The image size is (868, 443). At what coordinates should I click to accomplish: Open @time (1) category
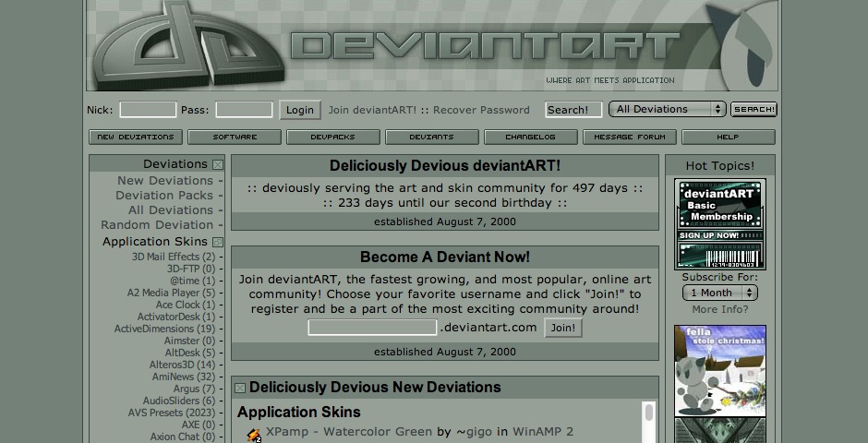coord(192,281)
